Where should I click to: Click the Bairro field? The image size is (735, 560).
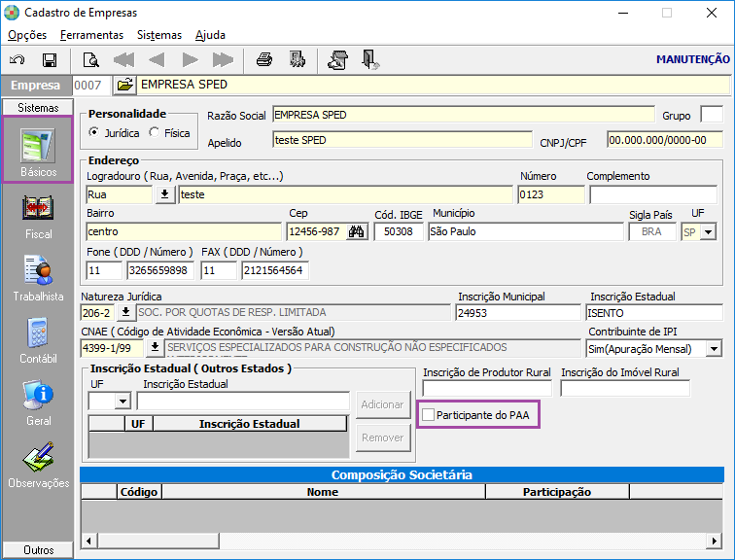click(184, 231)
